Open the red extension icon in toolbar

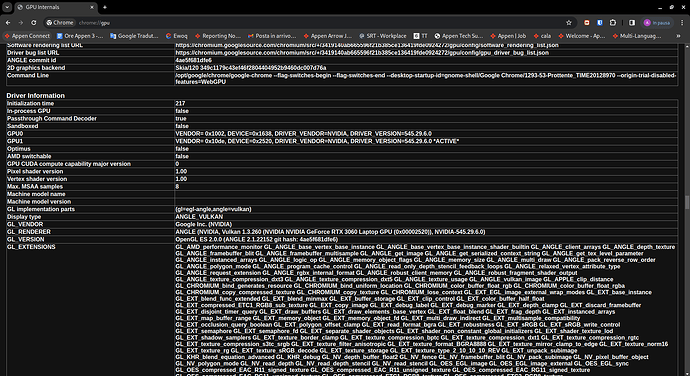587,22
